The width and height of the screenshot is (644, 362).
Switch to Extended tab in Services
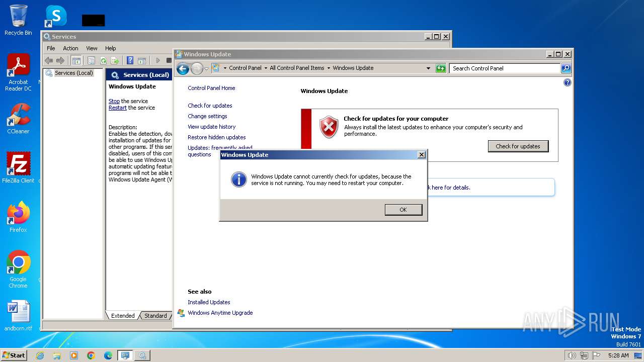(123, 316)
